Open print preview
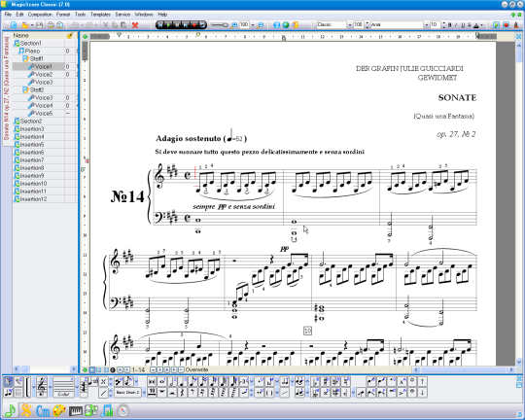525x420 pixels. point(59,24)
